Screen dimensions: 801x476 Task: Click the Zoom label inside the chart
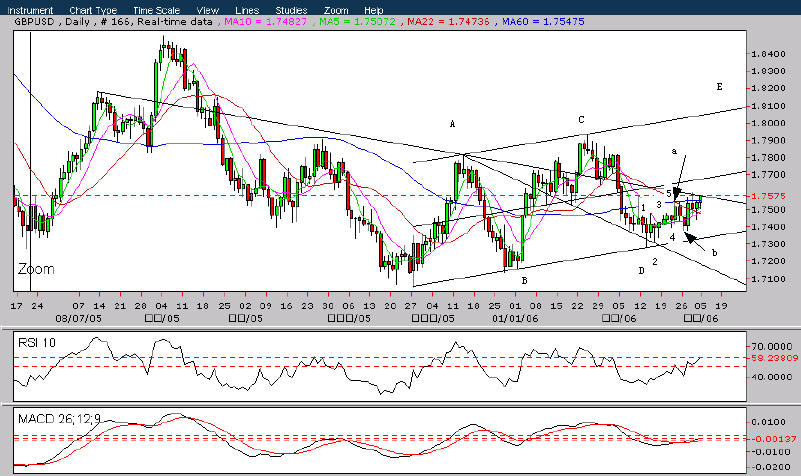(x=36, y=269)
